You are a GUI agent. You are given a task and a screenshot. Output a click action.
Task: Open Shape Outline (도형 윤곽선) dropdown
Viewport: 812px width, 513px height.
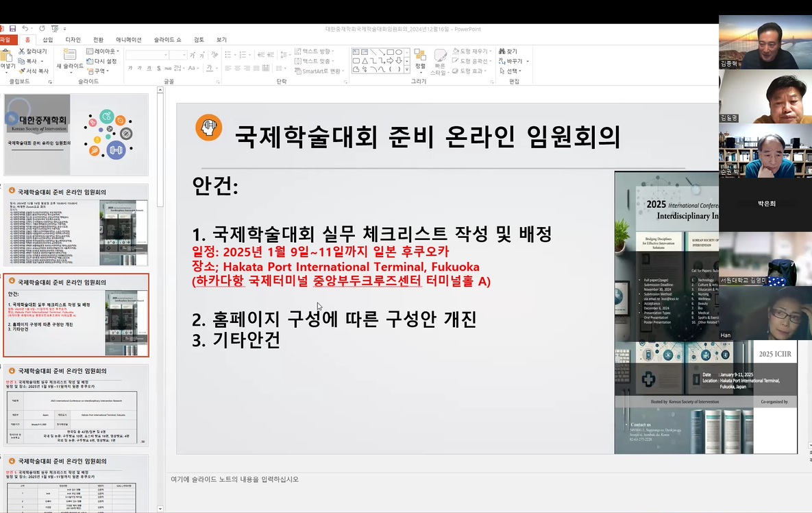coord(471,61)
